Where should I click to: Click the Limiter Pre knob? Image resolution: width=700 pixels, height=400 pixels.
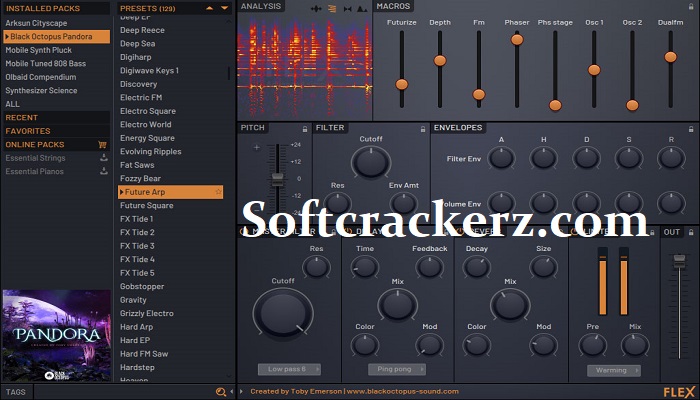[592, 345]
